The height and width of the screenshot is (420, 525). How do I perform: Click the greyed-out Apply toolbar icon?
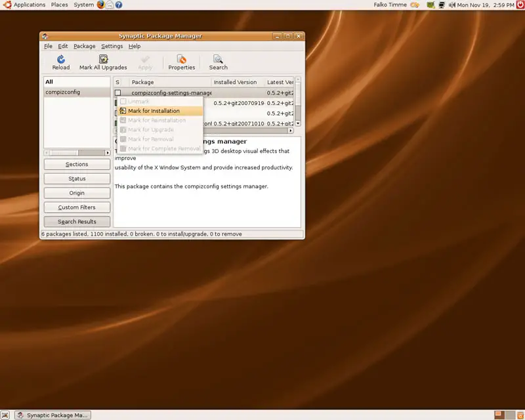[x=145, y=62]
